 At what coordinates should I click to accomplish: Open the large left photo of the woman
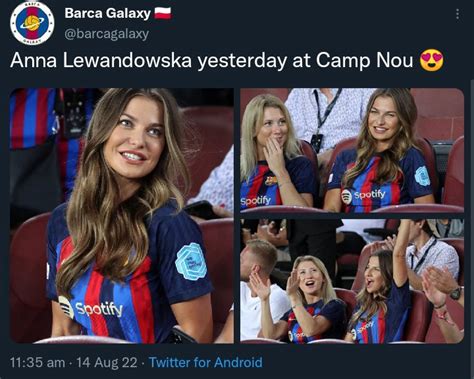(122, 216)
